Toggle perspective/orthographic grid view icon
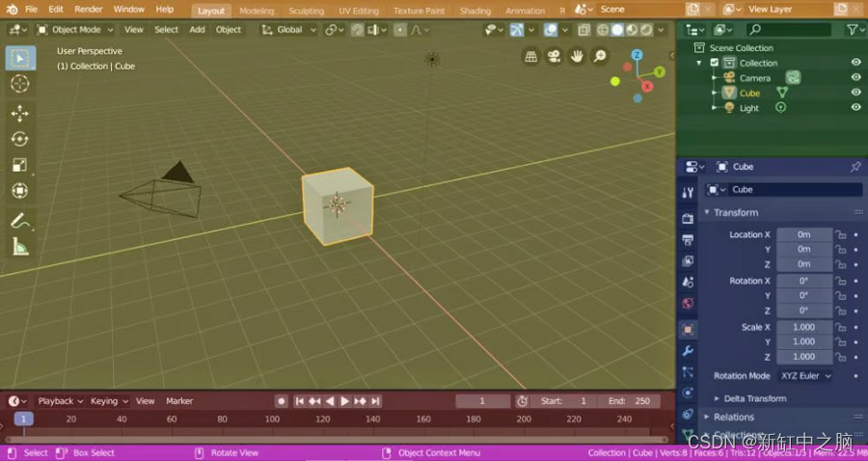Image resolution: width=868 pixels, height=461 pixels. coord(530,57)
